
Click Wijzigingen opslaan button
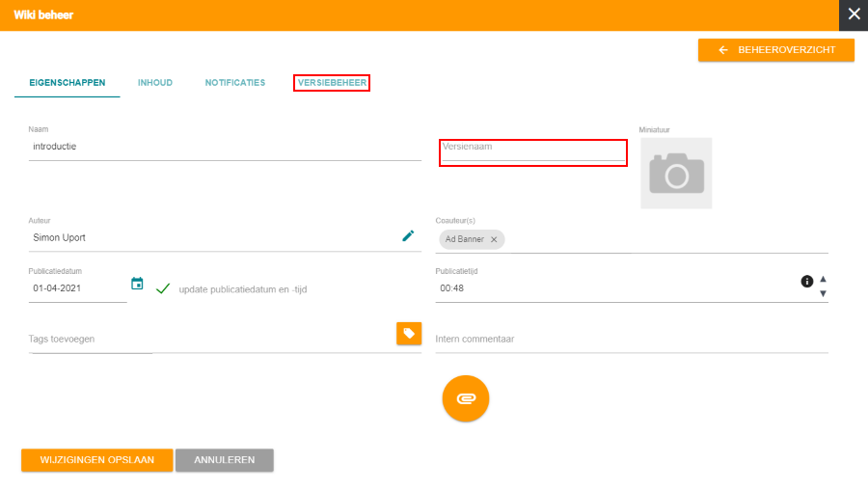point(96,460)
